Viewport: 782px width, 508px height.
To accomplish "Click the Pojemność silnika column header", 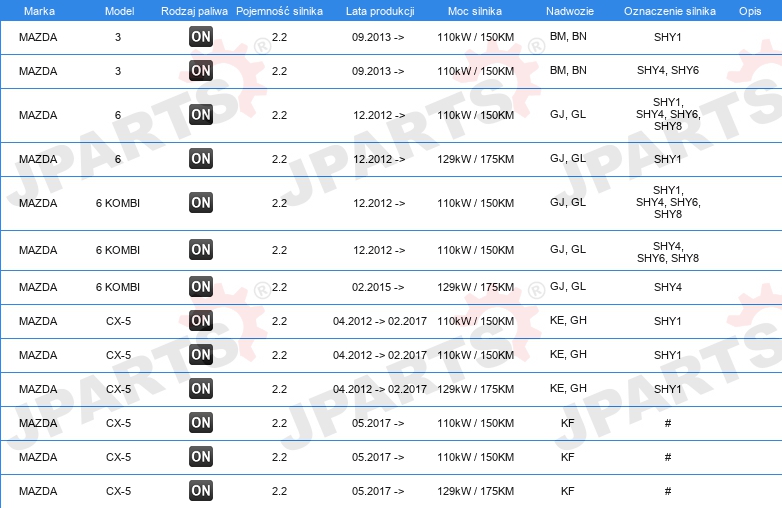I will [x=279, y=11].
